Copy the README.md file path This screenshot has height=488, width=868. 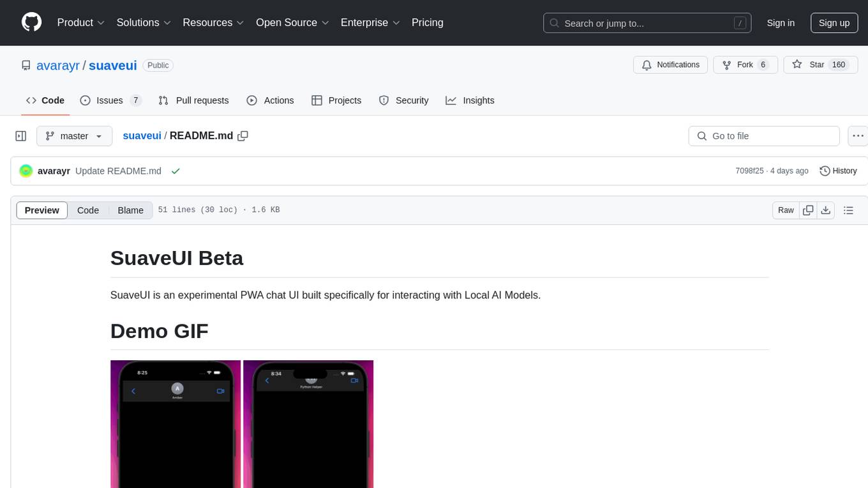click(x=243, y=136)
